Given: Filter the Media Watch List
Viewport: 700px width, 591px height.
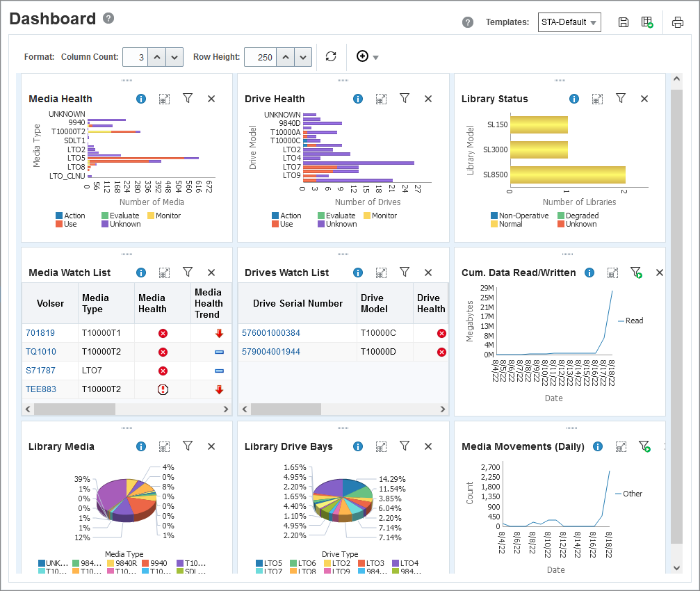Looking at the screenshot, I should (x=188, y=272).
